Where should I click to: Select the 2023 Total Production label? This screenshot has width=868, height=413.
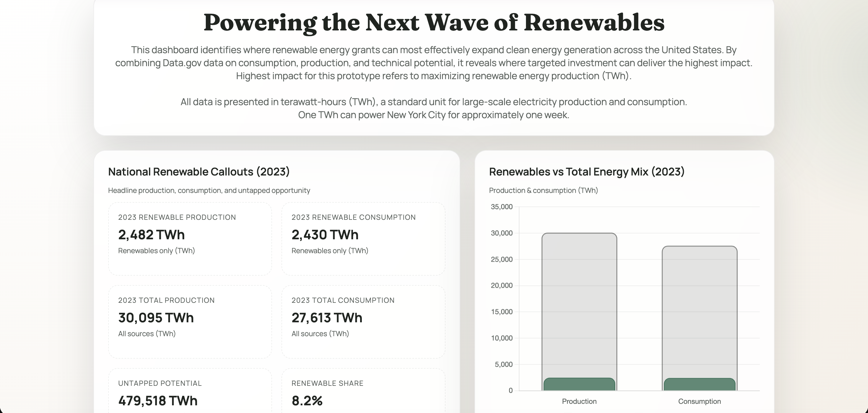166,300
